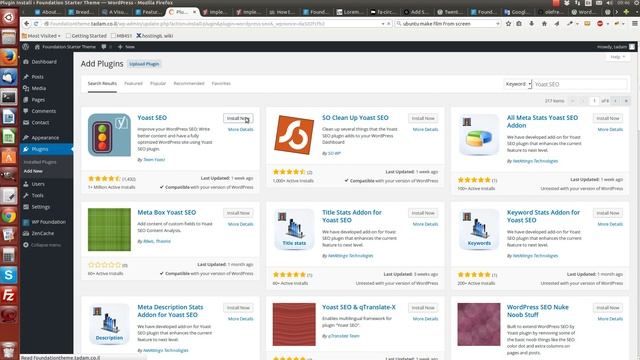The image size is (640, 360).
Task: Open the Comments section
Action: (x=43, y=111)
